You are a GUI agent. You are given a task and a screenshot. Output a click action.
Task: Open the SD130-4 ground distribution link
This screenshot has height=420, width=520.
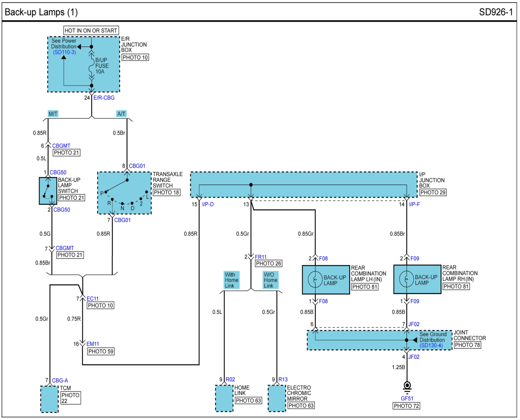tap(431, 346)
